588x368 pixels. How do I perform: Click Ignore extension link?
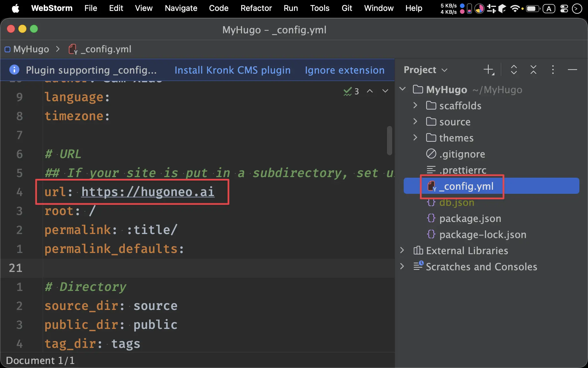[345, 70]
